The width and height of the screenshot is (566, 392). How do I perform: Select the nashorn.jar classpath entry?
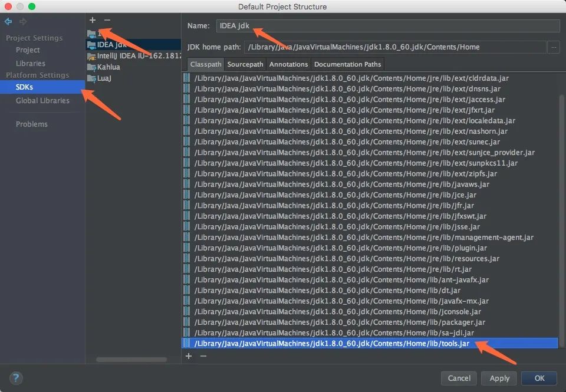click(x=370, y=131)
